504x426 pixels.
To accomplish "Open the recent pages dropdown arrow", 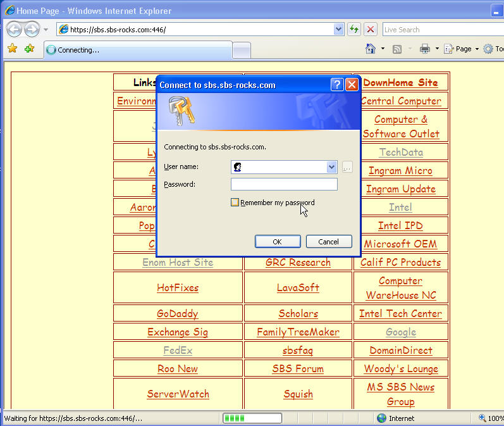I will [46, 30].
